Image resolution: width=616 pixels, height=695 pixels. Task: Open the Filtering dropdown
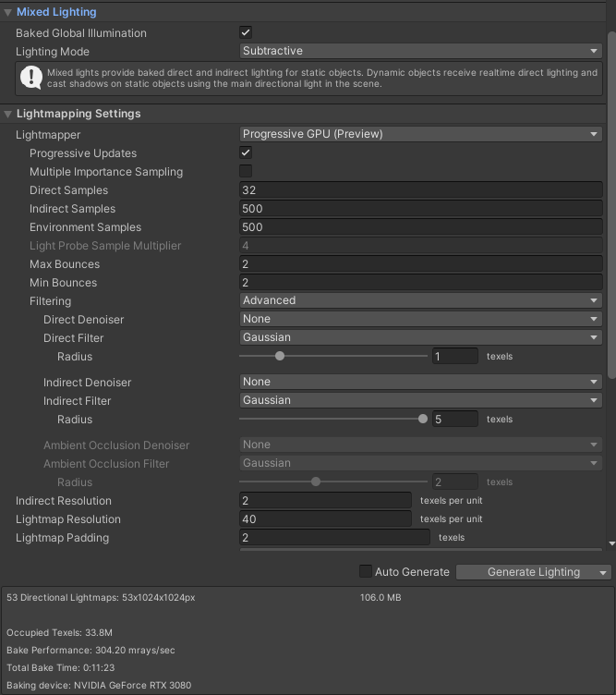(420, 300)
